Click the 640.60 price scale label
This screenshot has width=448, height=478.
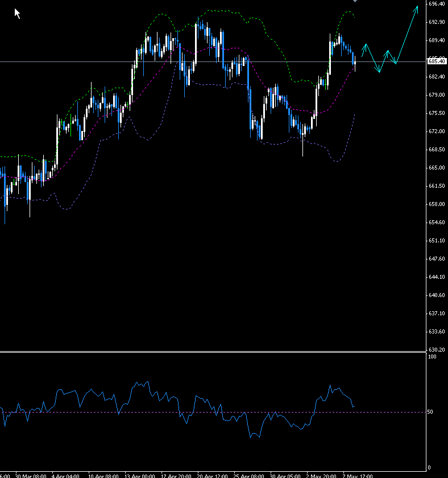click(437, 295)
